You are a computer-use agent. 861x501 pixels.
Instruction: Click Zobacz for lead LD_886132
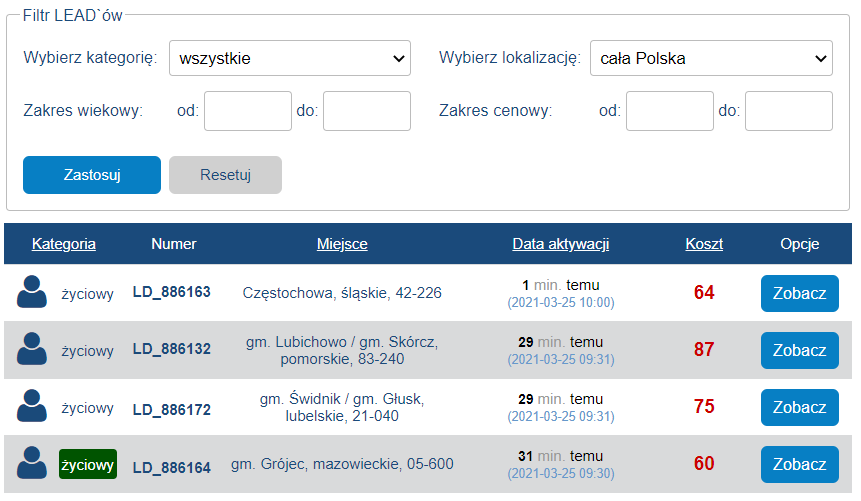pos(800,350)
